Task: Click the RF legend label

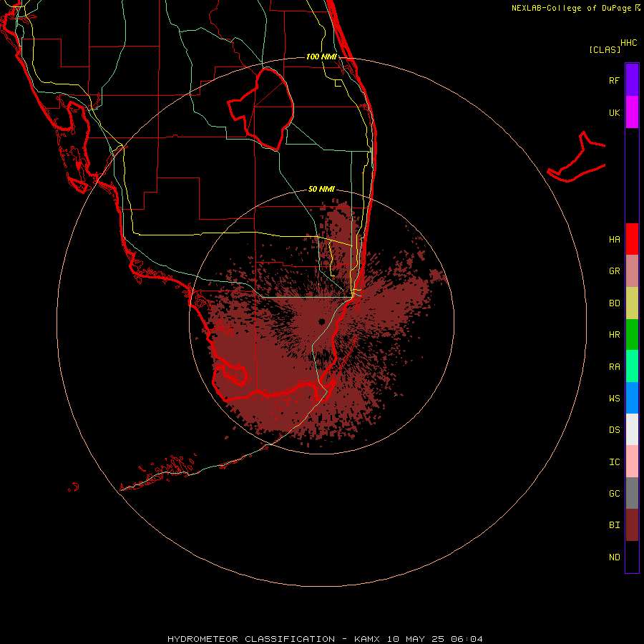Action: click(x=614, y=80)
